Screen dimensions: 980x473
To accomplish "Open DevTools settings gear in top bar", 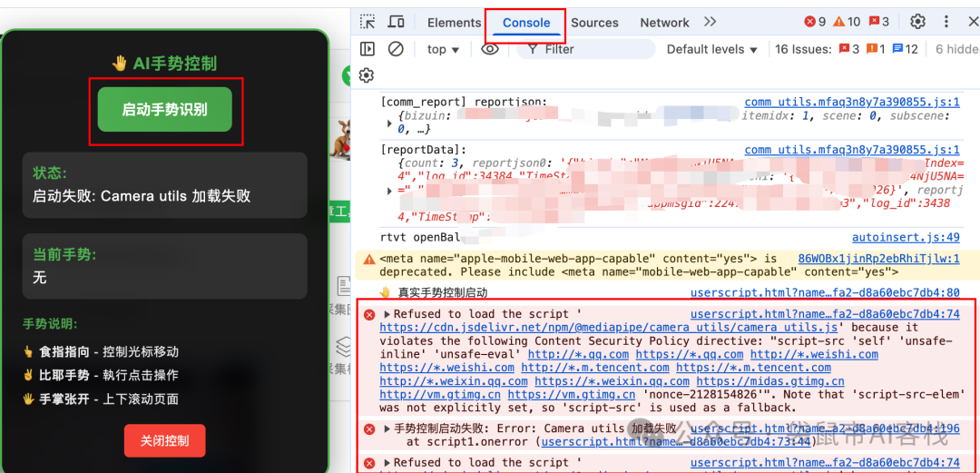I will [x=918, y=22].
